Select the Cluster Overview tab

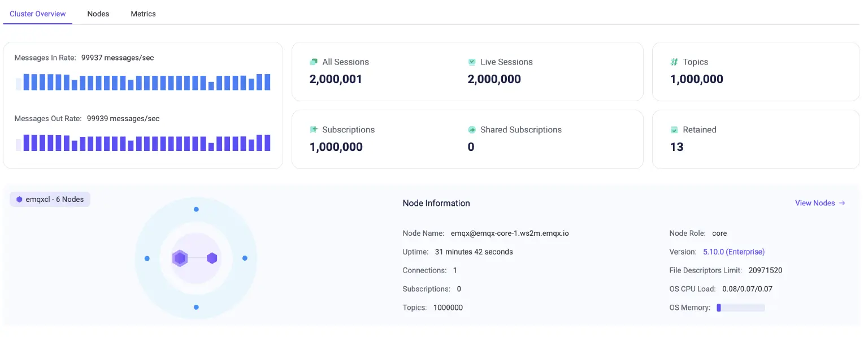coord(38,14)
